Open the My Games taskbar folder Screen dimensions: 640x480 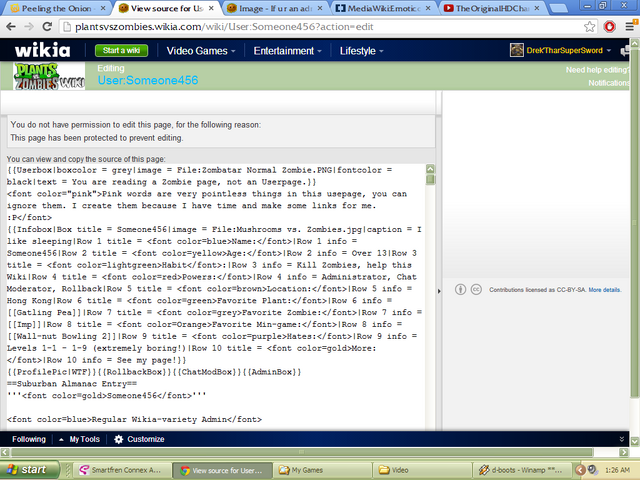coord(323,470)
